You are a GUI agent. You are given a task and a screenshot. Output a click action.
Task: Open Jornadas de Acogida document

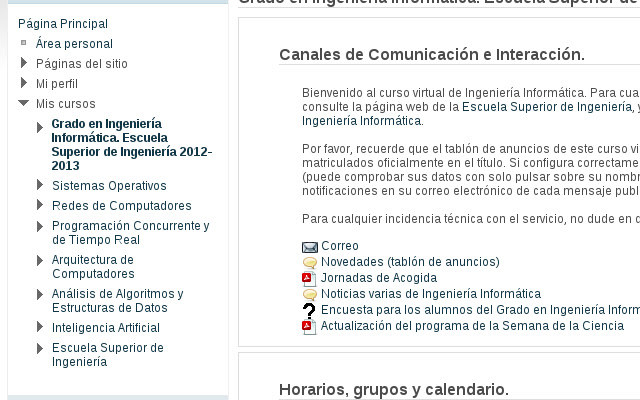coord(379,278)
